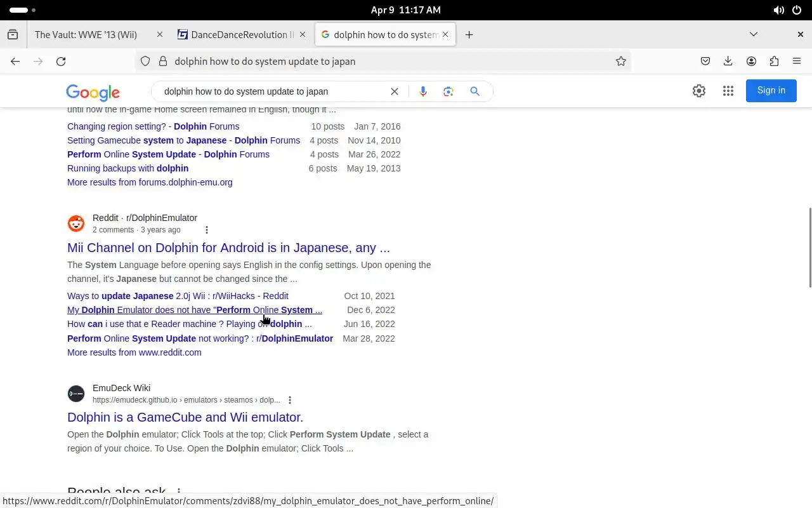Click the URL address bar
Viewport: 812px width, 508px height.
coord(383,62)
